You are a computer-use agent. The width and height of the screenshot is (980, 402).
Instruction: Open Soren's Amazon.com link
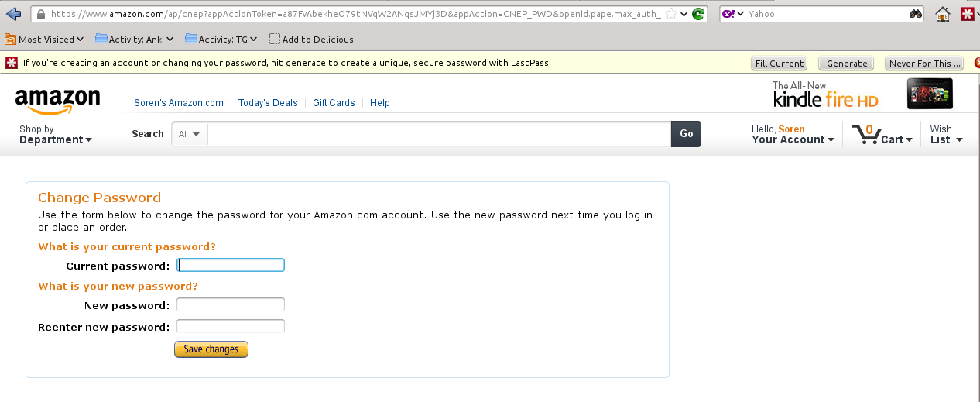pos(179,103)
